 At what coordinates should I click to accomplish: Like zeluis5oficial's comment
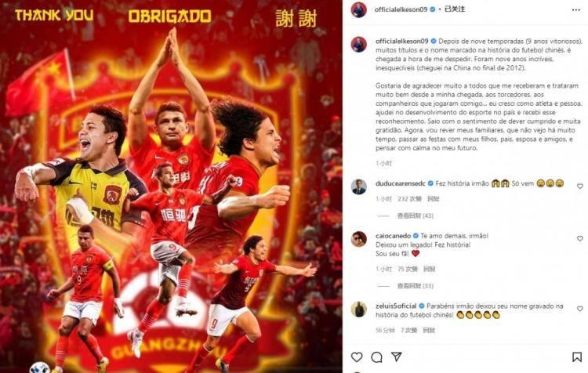tap(579, 309)
